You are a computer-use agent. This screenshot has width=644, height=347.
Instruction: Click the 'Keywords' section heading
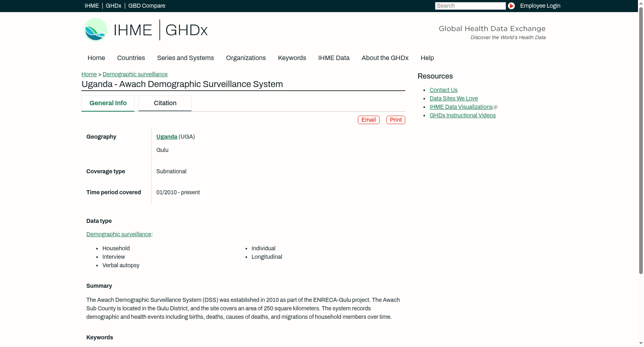click(99, 337)
